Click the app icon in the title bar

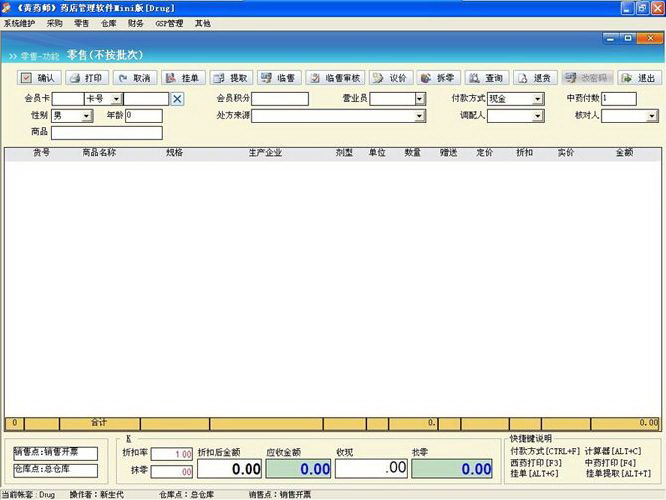(x=6, y=8)
